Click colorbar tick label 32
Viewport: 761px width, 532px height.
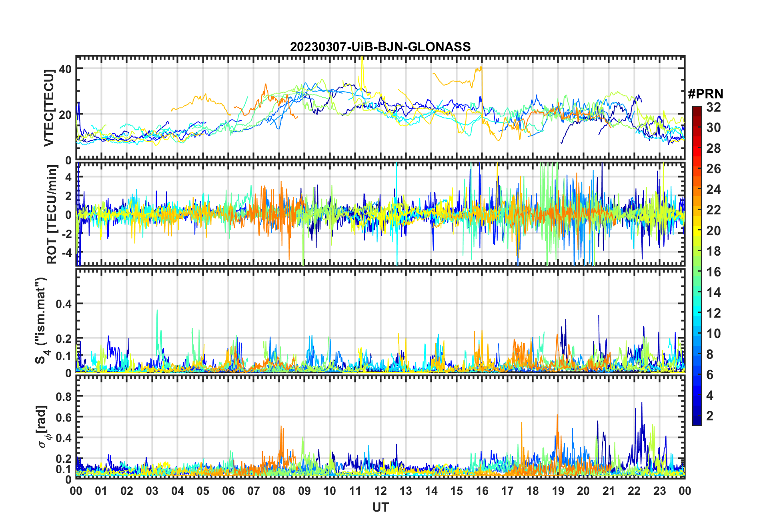coord(713,107)
